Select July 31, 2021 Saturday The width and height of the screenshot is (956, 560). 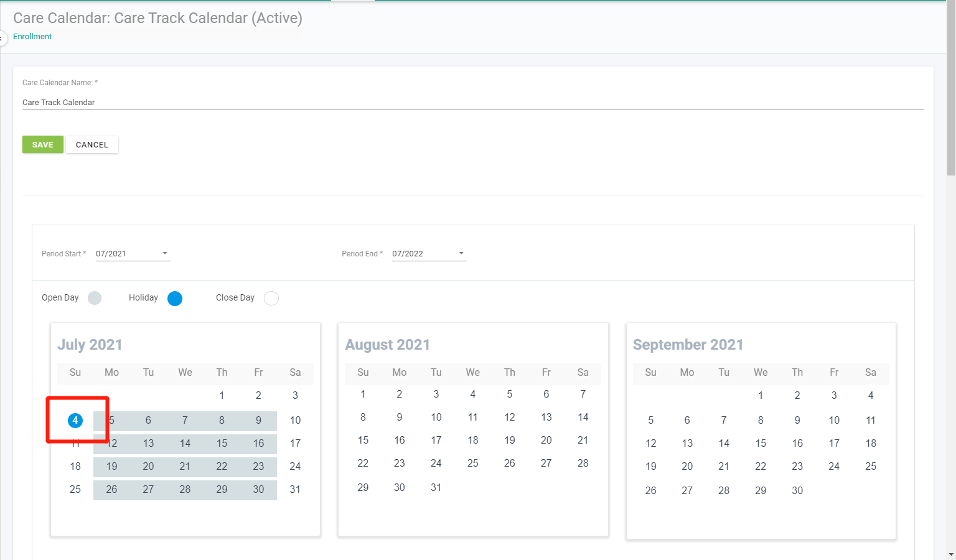295,490
